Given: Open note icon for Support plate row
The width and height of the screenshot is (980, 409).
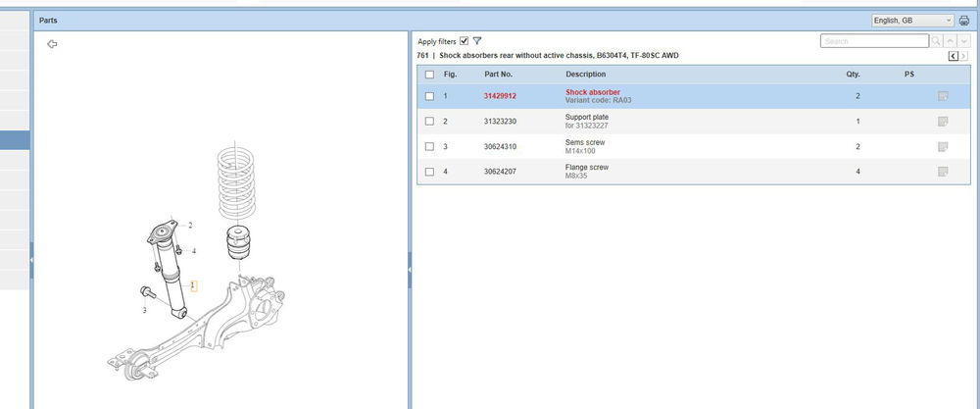Looking at the screenshot, I should (x=943, y=122).
